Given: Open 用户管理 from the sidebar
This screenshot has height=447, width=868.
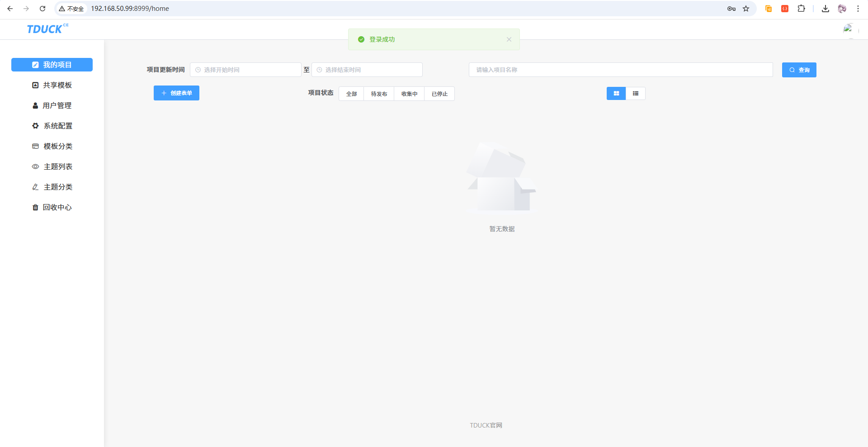Looking at the screenshot, I should [x=52, y=105].
